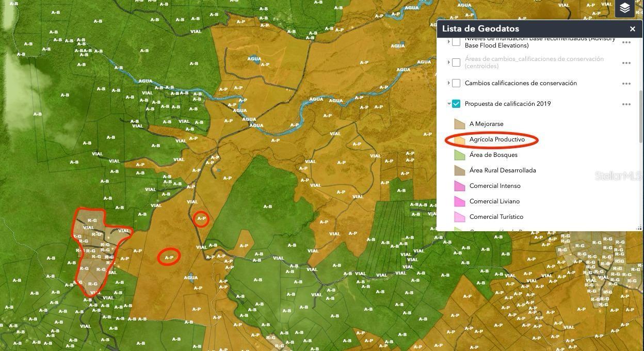Uncheck Propuesta de calificación 2019 layer
Viewport: 644px width, 351px height.
coord(456,104)
